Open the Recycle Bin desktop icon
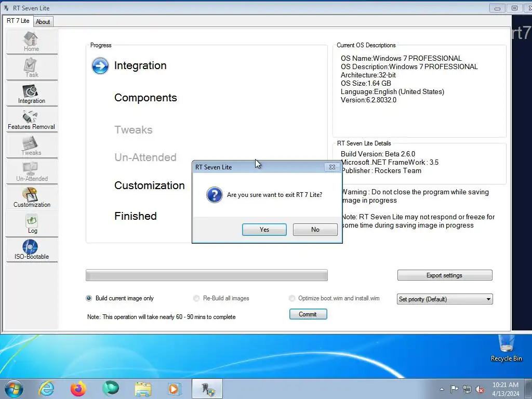 pos(506,349)
